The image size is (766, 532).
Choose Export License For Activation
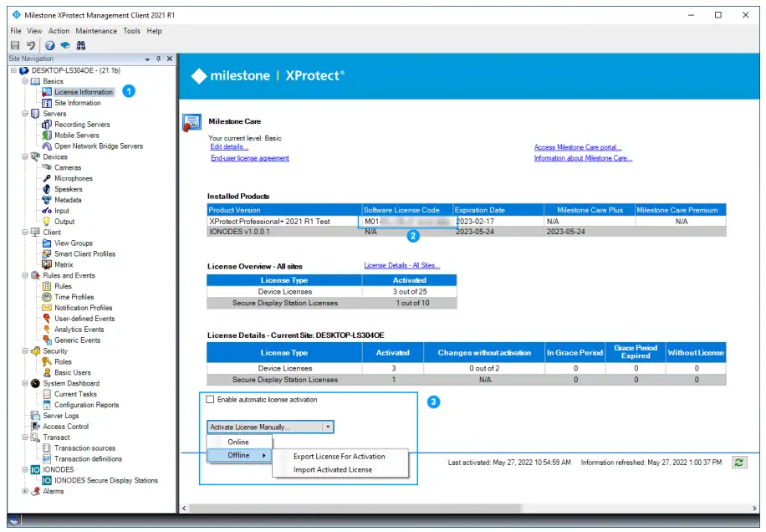pyautogui.click(x=339, y=457)
